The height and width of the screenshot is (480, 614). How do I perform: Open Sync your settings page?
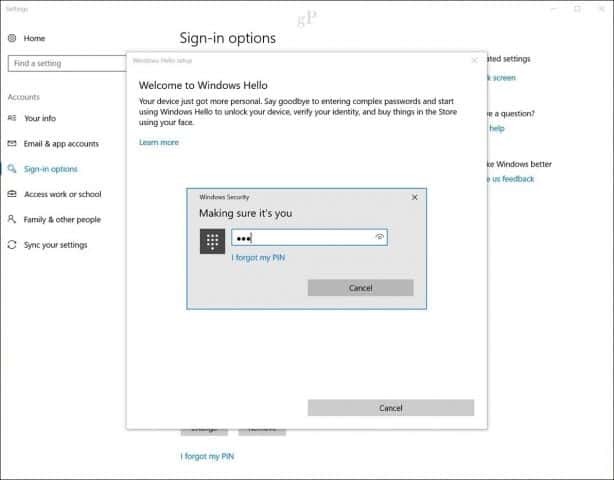click(x=56, y=245)
